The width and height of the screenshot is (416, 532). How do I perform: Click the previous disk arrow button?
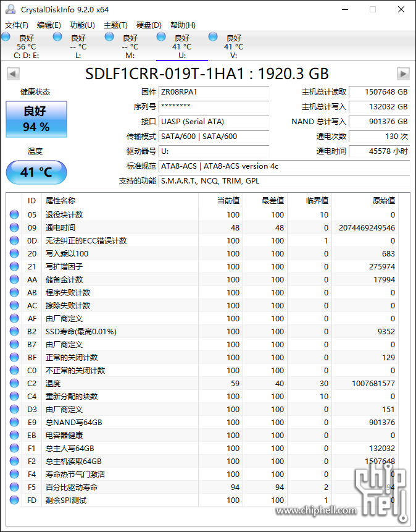tap(13, 74)
